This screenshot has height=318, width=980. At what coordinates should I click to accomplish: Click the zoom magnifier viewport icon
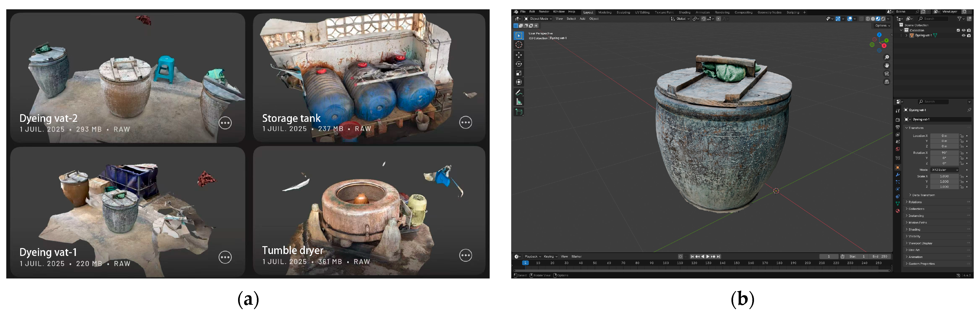[887, 57]
